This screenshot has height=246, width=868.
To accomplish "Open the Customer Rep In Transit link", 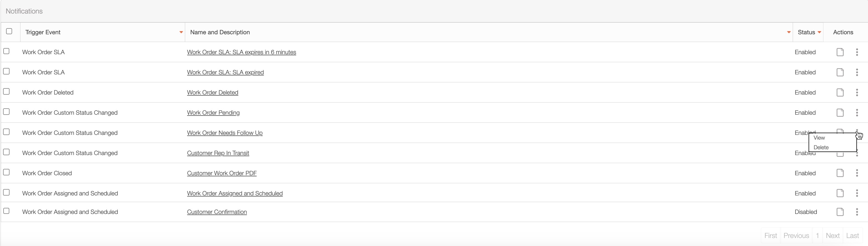I will (218, 153).
